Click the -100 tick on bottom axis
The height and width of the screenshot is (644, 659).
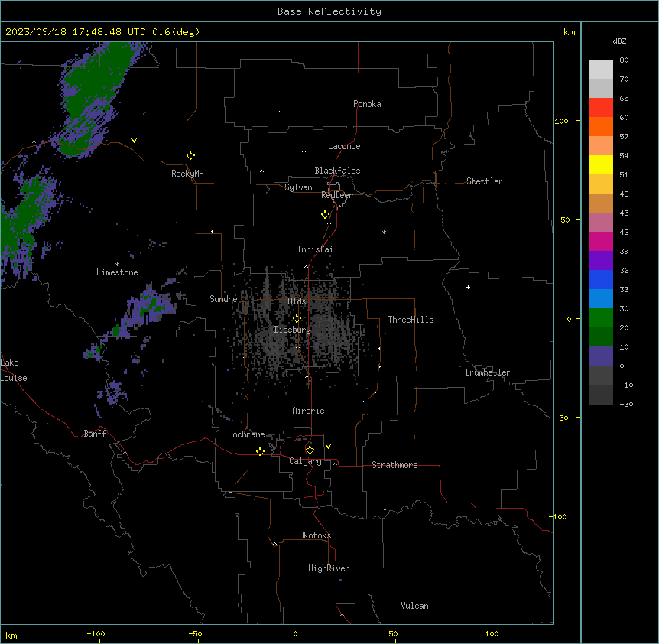coord(96,633)
